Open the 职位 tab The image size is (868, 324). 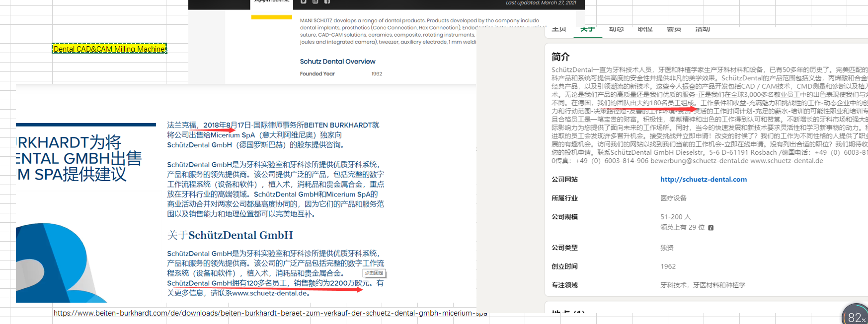click(x=645, y=30)
